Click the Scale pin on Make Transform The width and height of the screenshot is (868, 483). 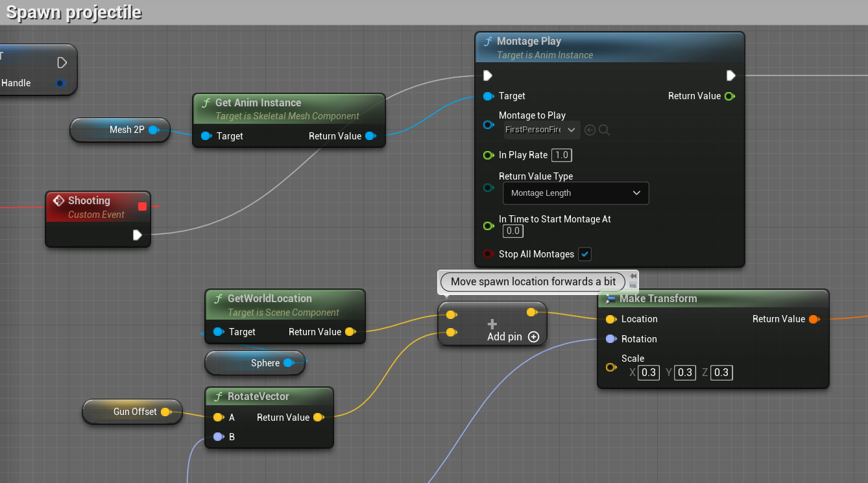click(x=610, y=367)
